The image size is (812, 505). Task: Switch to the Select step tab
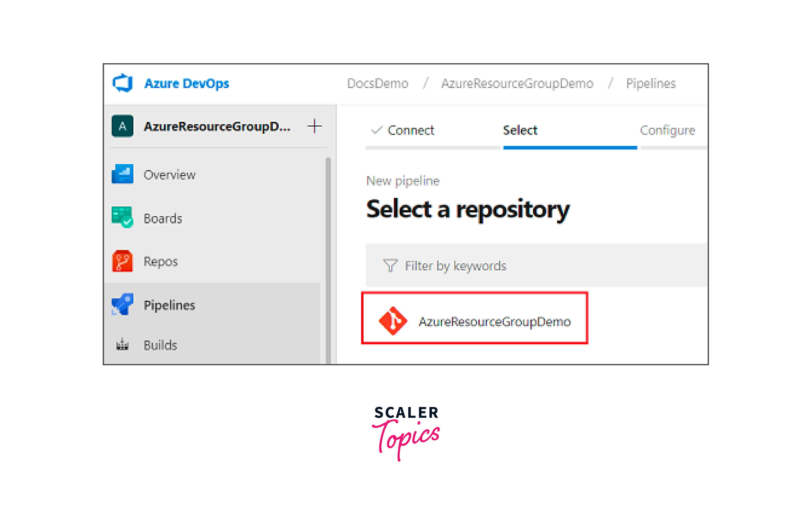pyautogui.click(x=520, y=130)
